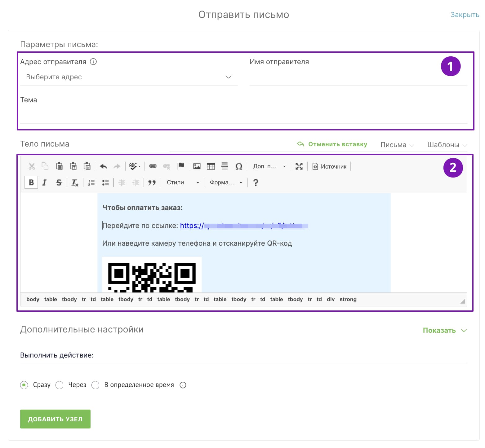Viewport: 485px width, 448px height.
Task: Insert special character Omega icon
Action: pos(239,166)
